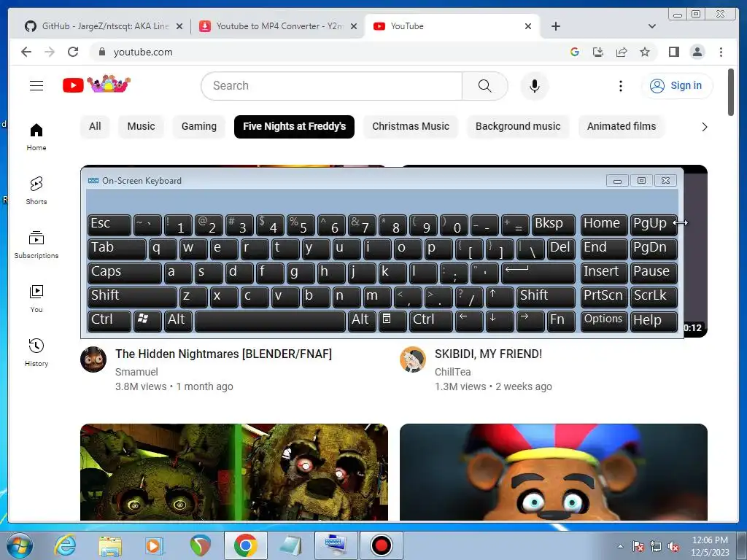747x560 pixels.
Task: Click the Bksp key on on-screen keyboard
Action: (554, 225)
